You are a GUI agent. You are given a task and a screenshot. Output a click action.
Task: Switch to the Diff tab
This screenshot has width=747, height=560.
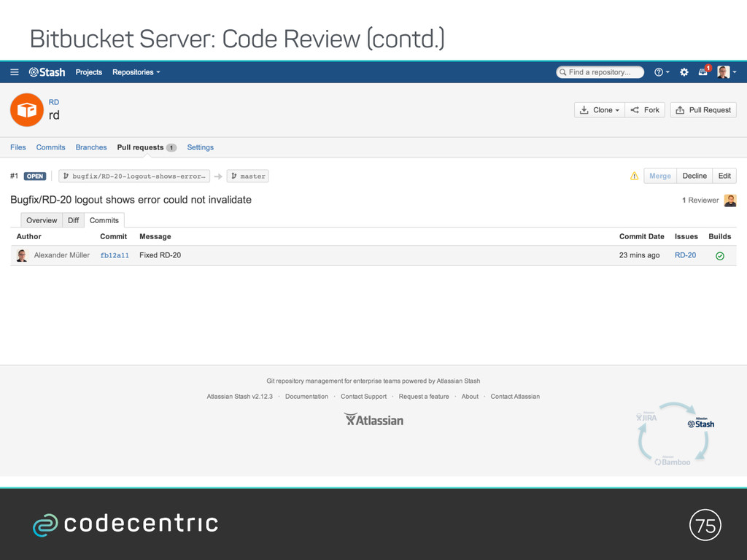[74, 220]
